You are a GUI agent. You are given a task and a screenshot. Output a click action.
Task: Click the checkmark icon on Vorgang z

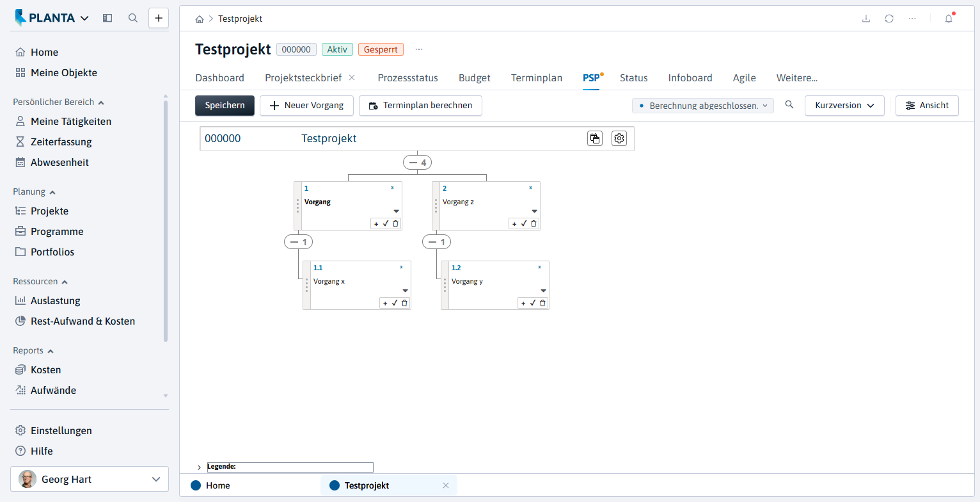point(524,223)
